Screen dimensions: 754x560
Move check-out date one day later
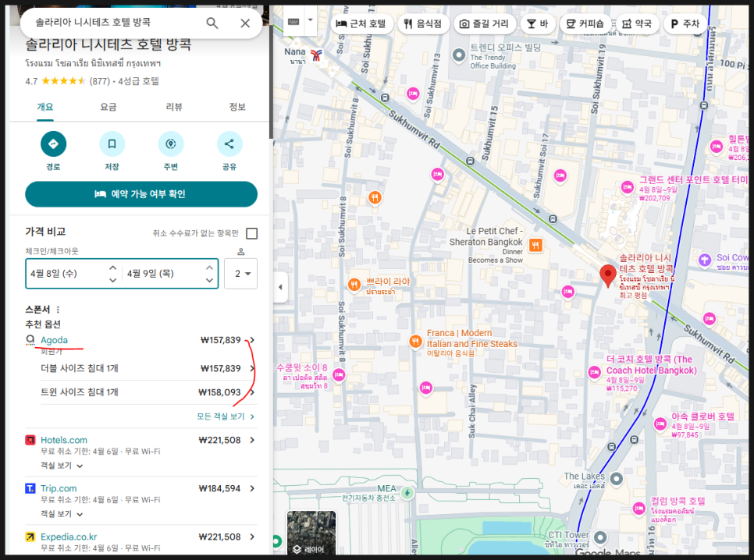[x=209, y=268]
